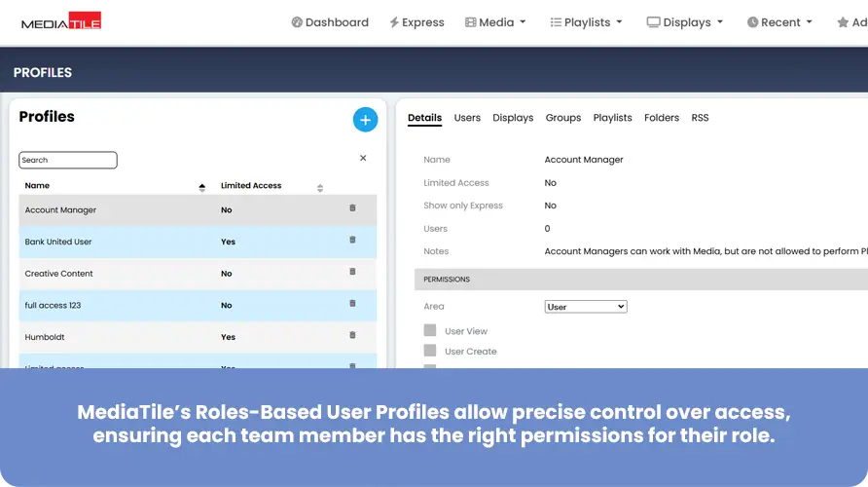
Task: Click the Name column header
Action: point(37,186)
